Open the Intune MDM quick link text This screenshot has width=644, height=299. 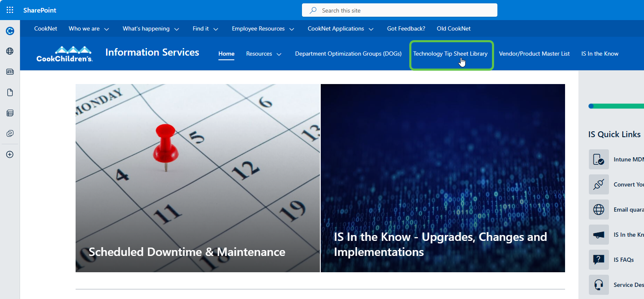(629, 159)
